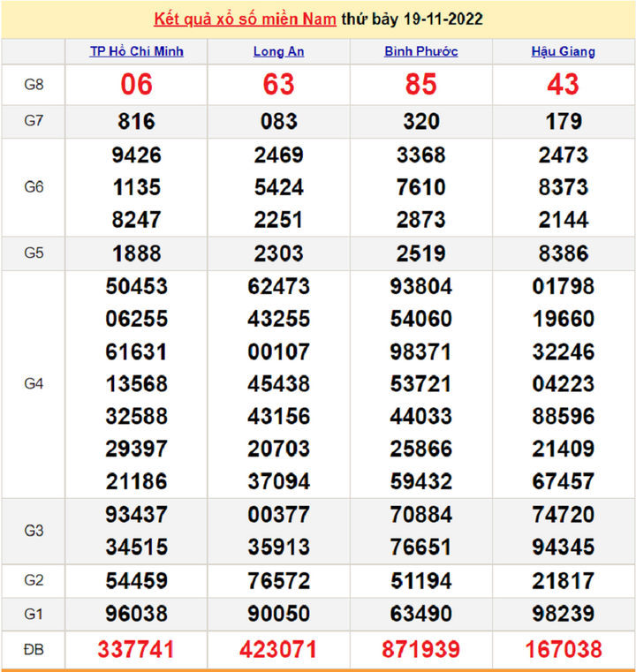Click the Long An special prize 423071
Screen dimensions: 636x672
click(278, 650)
